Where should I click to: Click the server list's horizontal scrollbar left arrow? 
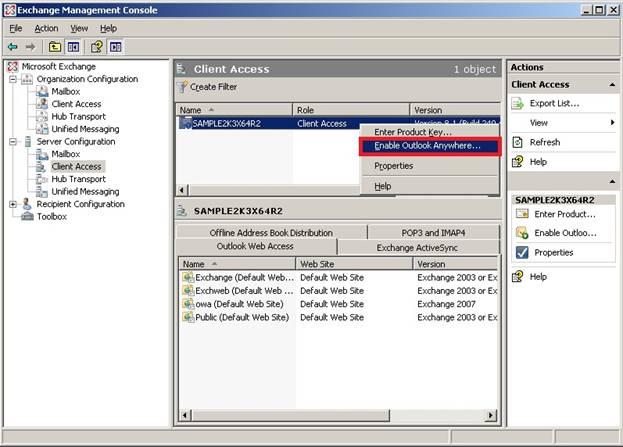tap(181, 189)
